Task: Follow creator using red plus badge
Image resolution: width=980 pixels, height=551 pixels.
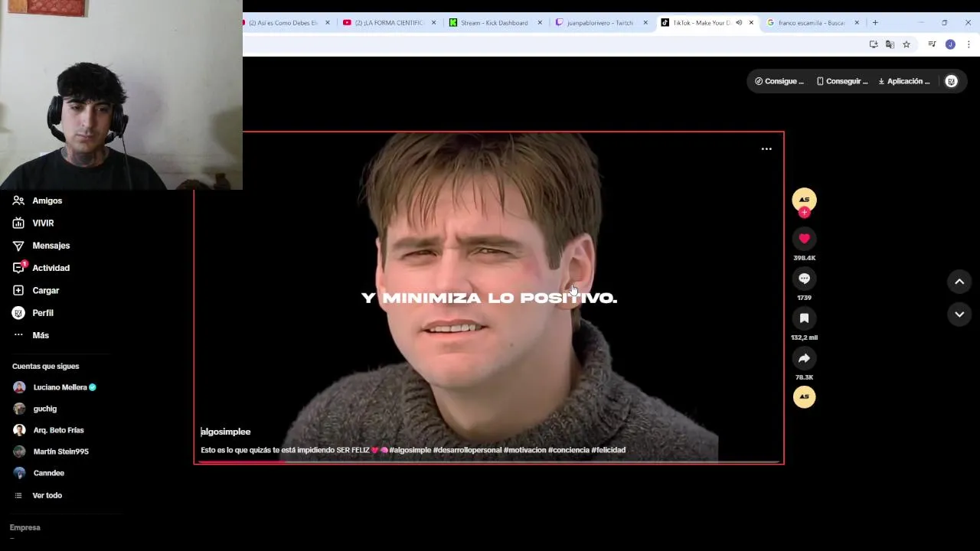Action: 804,213
